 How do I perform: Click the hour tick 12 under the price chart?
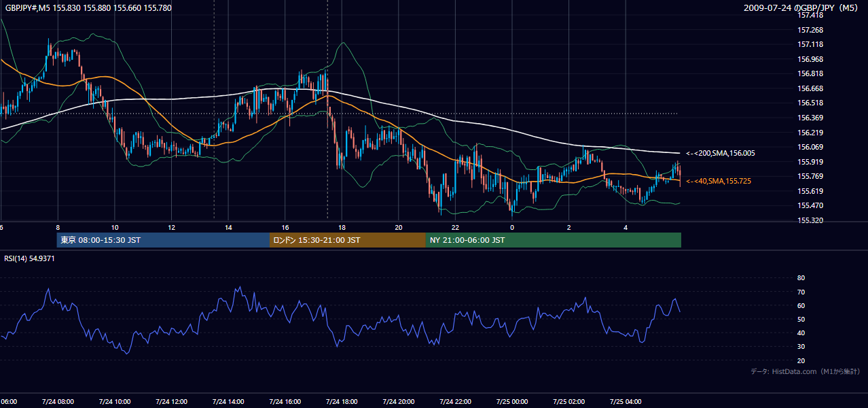(x=172, y=227)
